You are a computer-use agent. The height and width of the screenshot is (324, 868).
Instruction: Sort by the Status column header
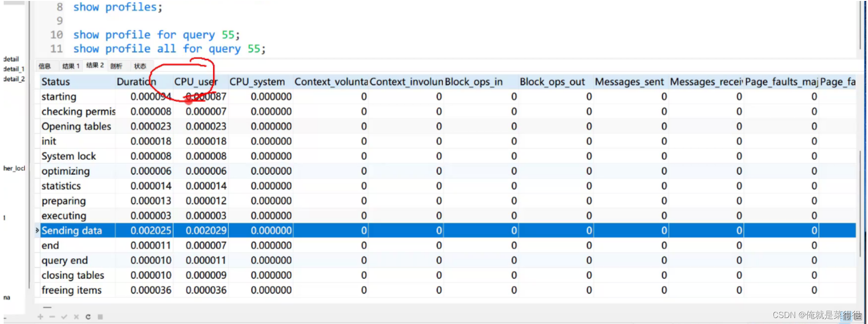(x=77, y=82)
